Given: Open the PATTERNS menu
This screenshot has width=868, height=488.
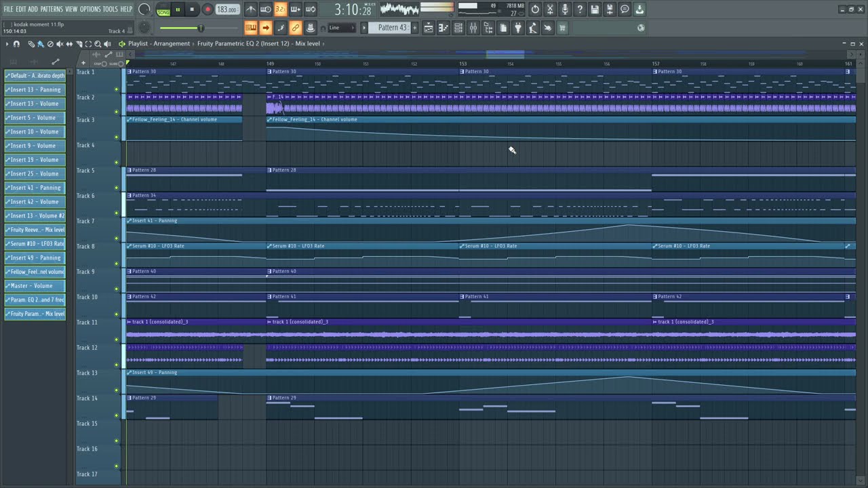Looking at the screenshot, I should tap(52, 9).
